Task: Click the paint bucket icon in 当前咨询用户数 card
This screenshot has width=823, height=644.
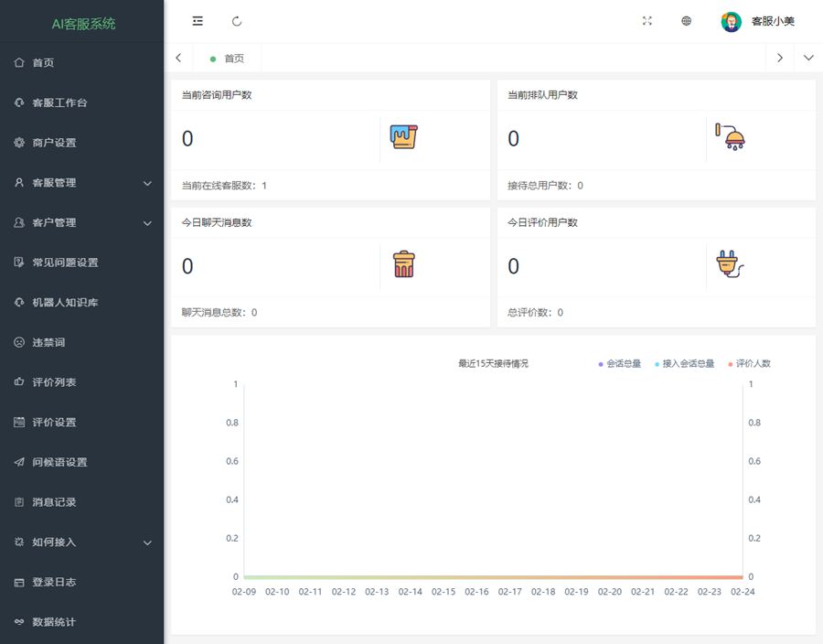Action: point(404,138)
